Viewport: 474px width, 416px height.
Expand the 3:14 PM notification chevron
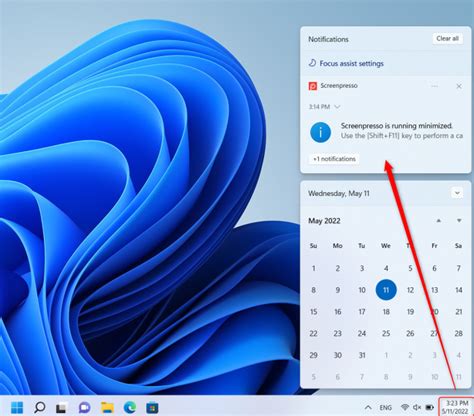point(337,107)
